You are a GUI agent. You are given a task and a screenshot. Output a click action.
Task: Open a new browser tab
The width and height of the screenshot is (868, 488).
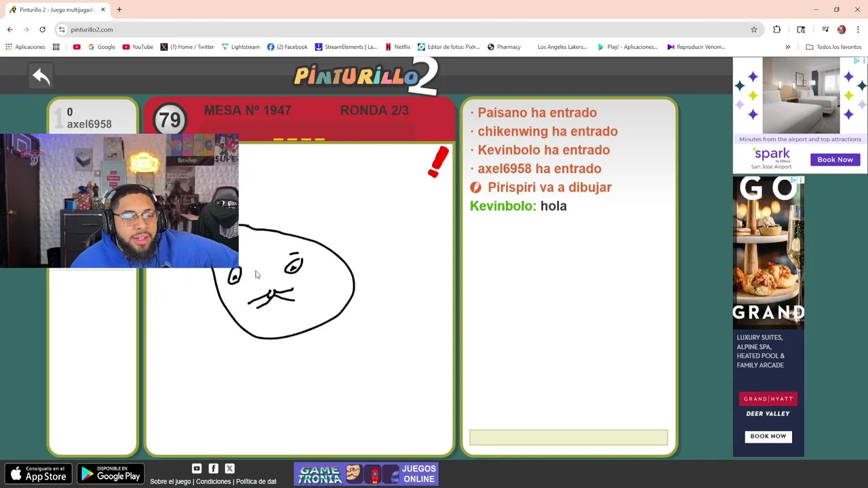119,9
